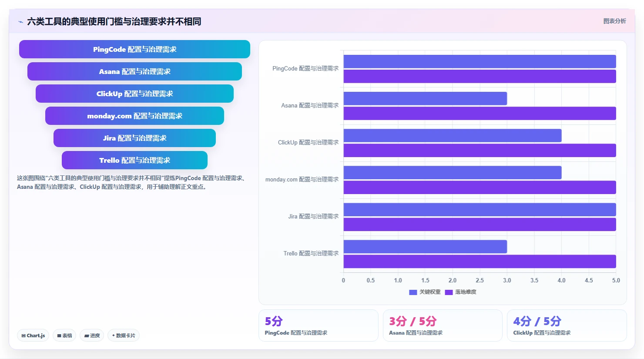Screen dimensions: 644x359
Task: Click the Jira y-axis label in chart
Action: [x=313, y=216]
